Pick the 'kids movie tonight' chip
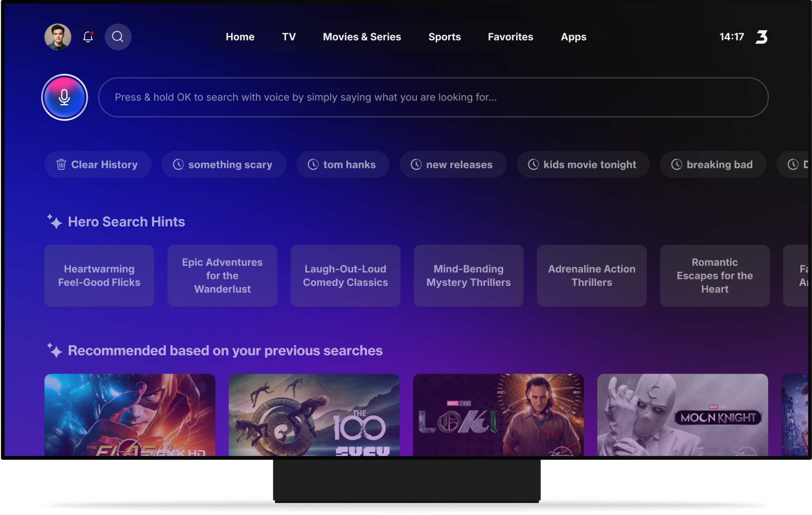The image size is (812, 515). pyautogui.click(x=583, y=164)
